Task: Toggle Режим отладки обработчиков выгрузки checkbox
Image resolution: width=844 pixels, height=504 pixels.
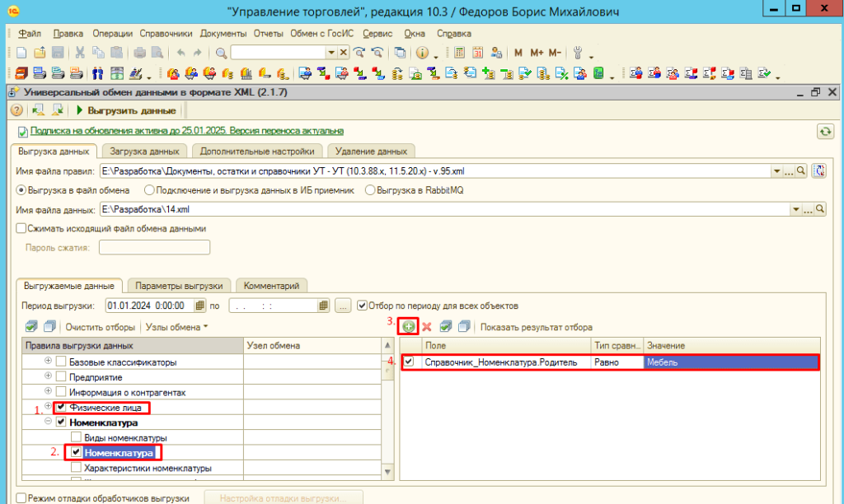Action: [x=21, y=498]
